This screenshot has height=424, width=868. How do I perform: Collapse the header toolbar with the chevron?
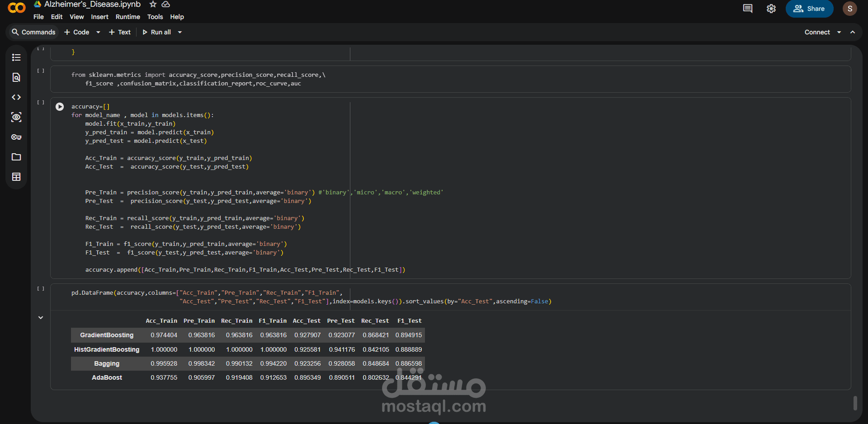(853, 32)
